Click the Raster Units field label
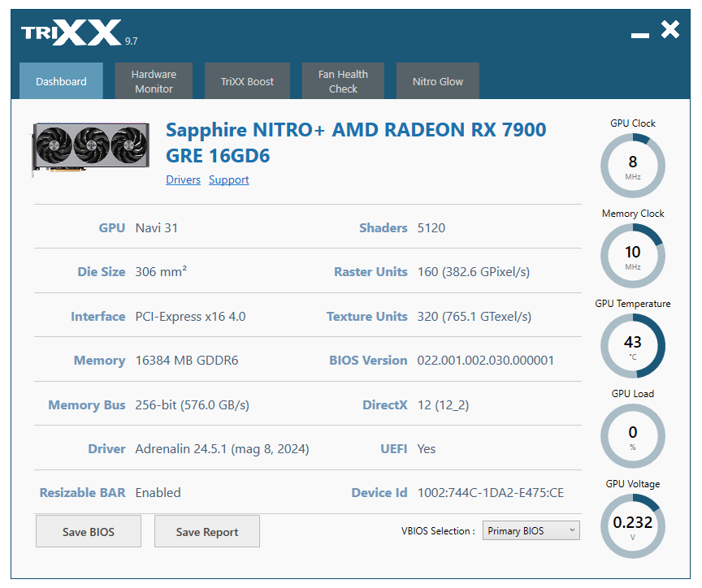This screenshot has width=702, height=588. [370, 271]
